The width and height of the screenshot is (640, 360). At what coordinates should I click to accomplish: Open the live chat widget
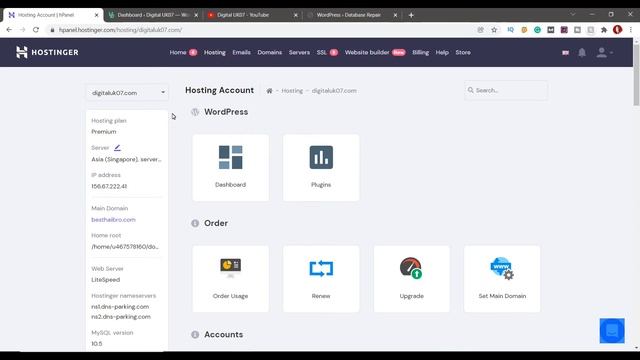612,331
